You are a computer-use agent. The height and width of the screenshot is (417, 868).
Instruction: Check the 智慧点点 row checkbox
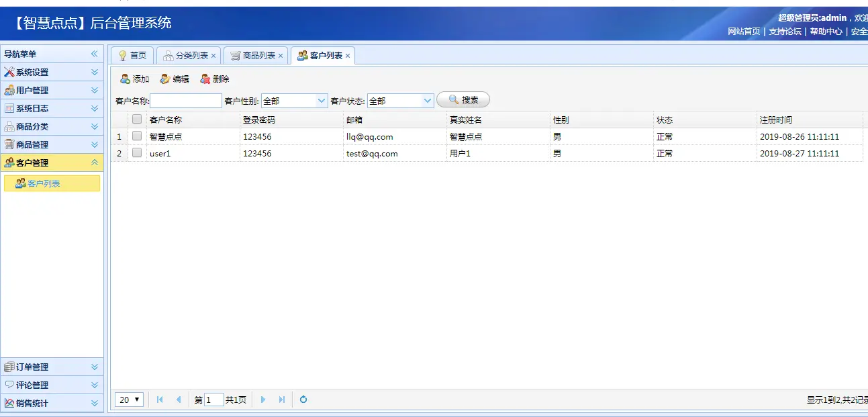point(137,136)
